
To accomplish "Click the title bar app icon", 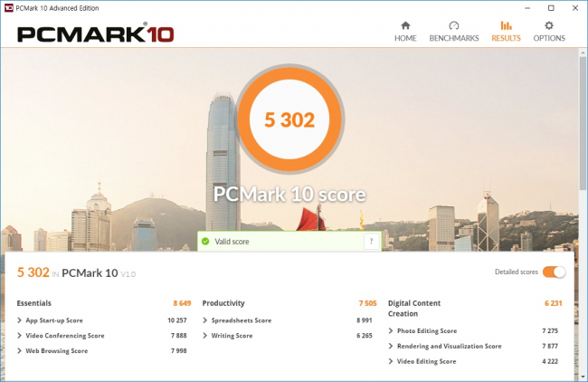I will [8, 8].
